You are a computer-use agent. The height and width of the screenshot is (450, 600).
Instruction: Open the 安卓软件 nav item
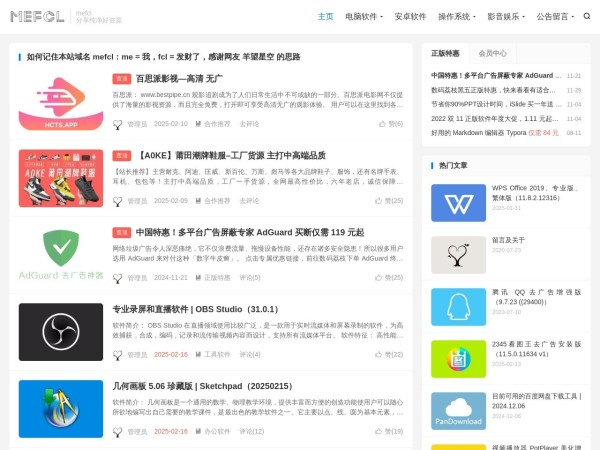click(x=410, y=17)
